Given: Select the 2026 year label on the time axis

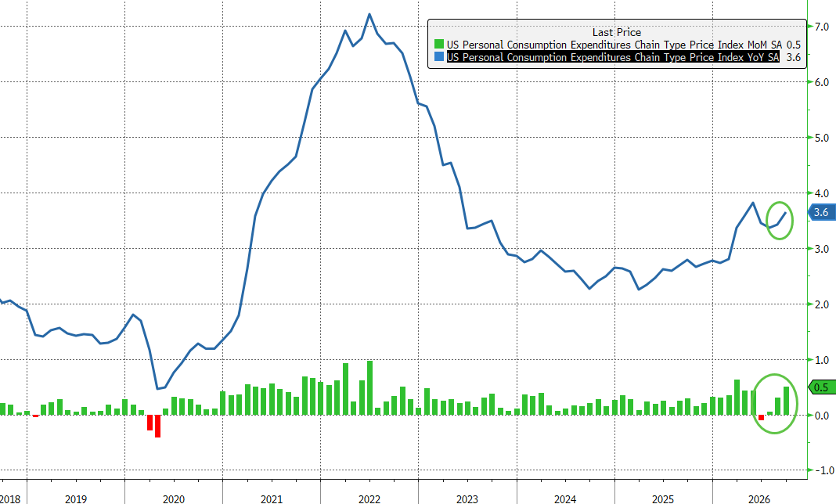Looking at the screenshot, I should click(759, 499).
